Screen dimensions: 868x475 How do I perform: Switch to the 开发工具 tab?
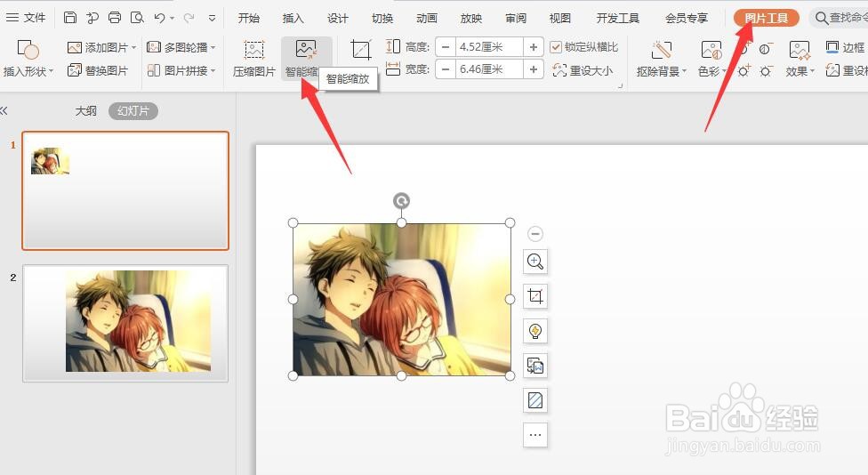coord(618,19)
